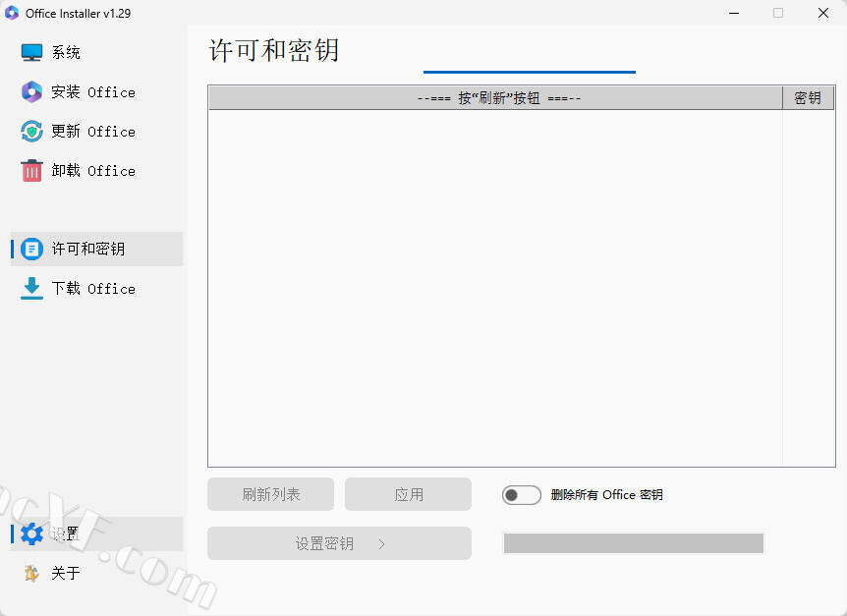Click the blue gear icon for 设置
The height and width of the screenshot is (616, 847).
coord(31,533)
